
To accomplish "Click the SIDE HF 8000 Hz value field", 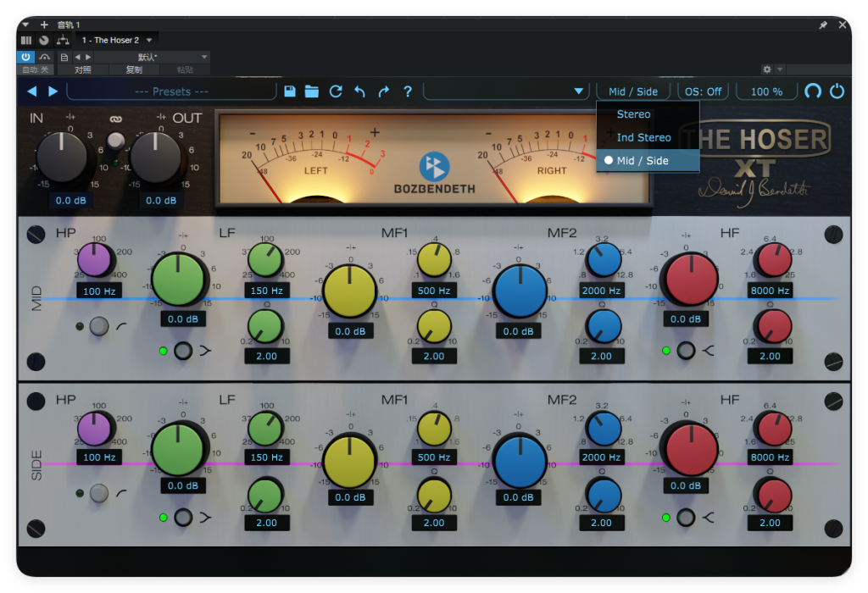I will (x=770, y=457).
